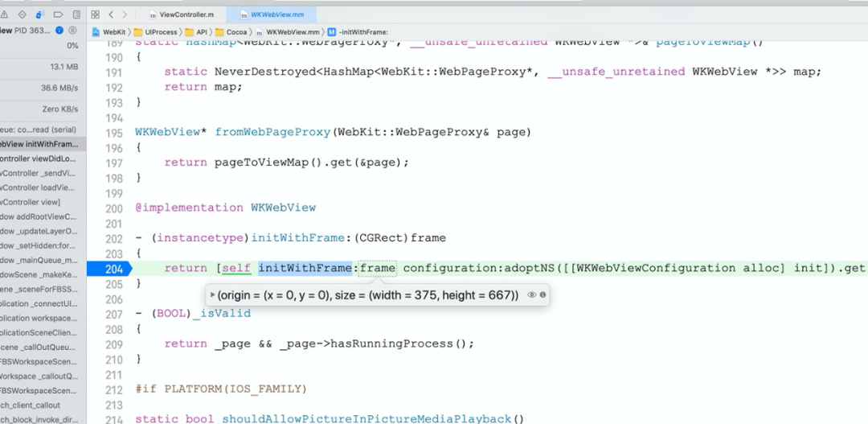This screenshot has width=868, height=424.
Task: Open -initWithFrame: method list in jump bar
Action: pyautogui.click(x=358, y=32)
